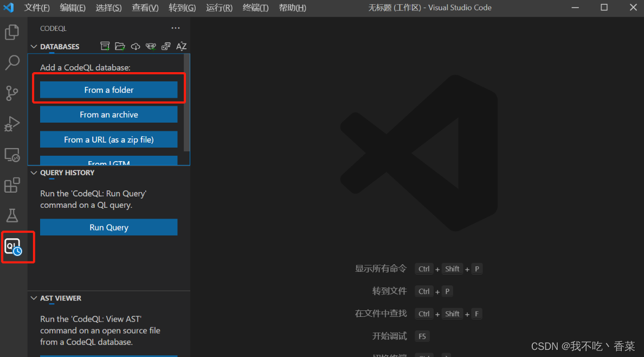Open the Source Control view
The width and height of the screenshot is (644, 357).
[12, 93]
